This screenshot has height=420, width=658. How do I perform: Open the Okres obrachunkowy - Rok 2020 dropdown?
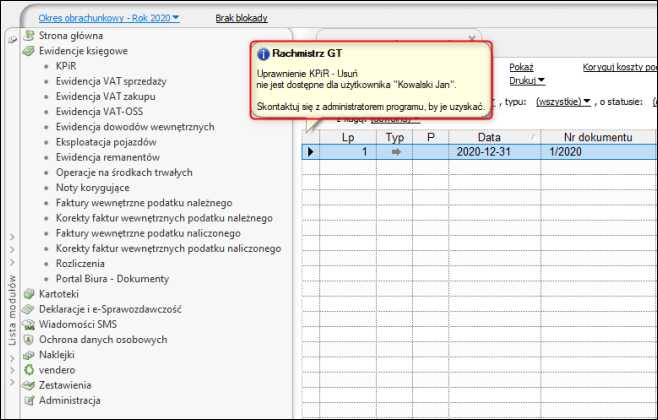pyautogui.click(x=109, y=18)
